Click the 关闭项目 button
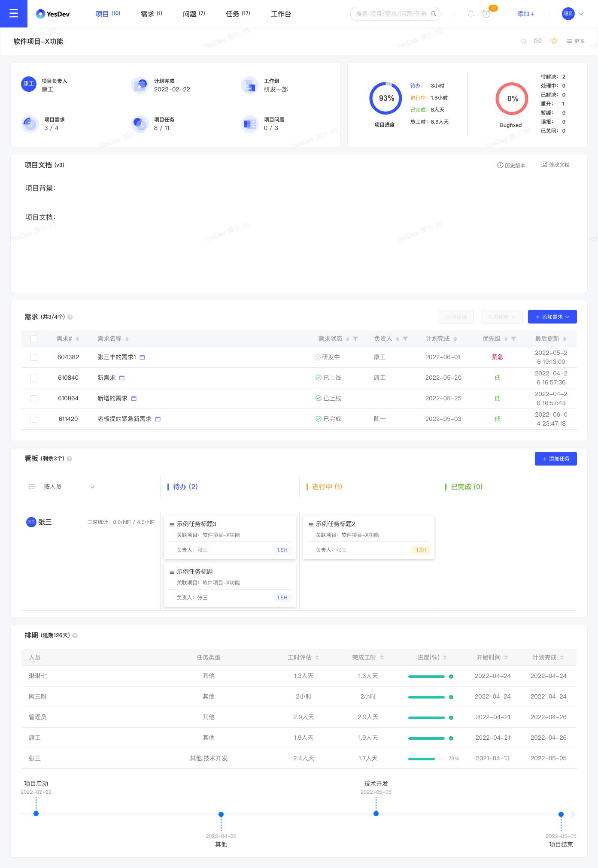598x868 pixels. pos(456,317)
